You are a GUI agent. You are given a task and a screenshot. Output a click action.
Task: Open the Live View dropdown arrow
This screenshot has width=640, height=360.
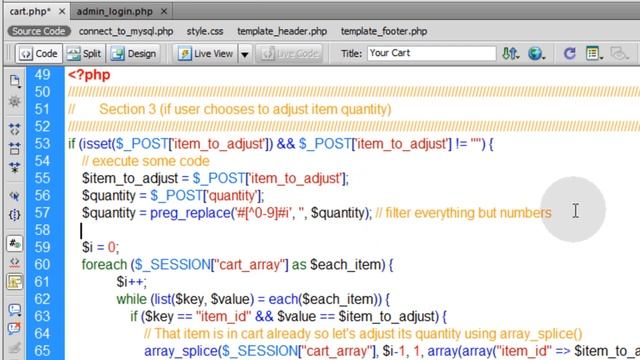pyautogui.click(x=245, y=54)
